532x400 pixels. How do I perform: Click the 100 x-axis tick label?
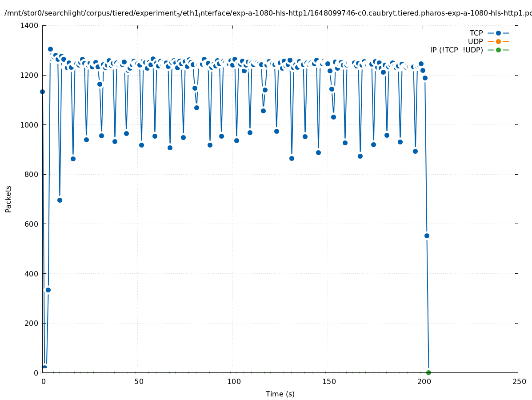[233, 381]
